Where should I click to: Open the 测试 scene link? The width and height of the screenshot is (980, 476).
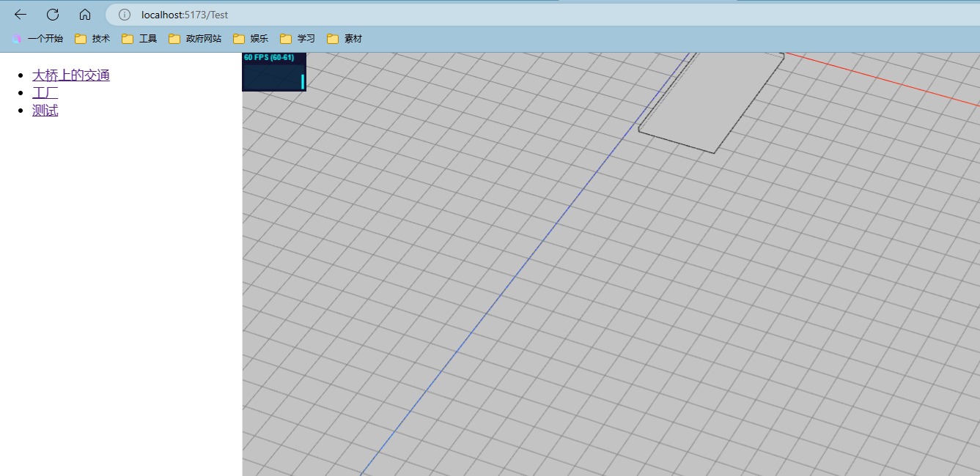pos(45,110)
